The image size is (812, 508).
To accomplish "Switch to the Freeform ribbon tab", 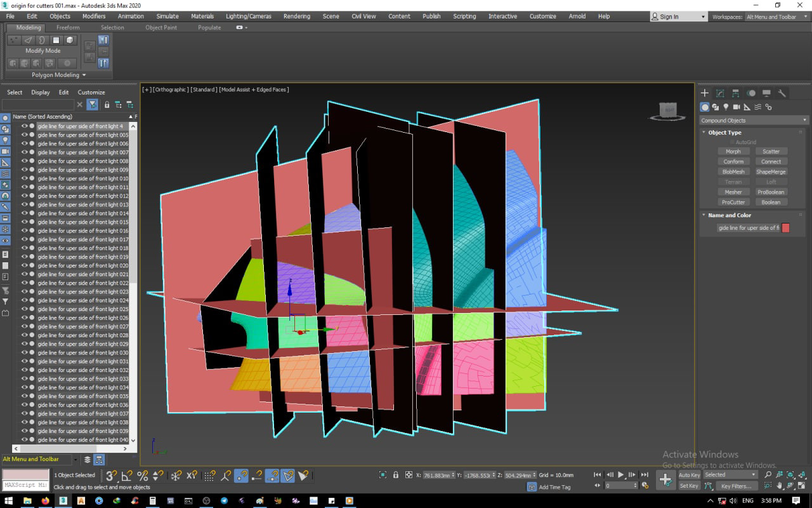I will (69, 27).
